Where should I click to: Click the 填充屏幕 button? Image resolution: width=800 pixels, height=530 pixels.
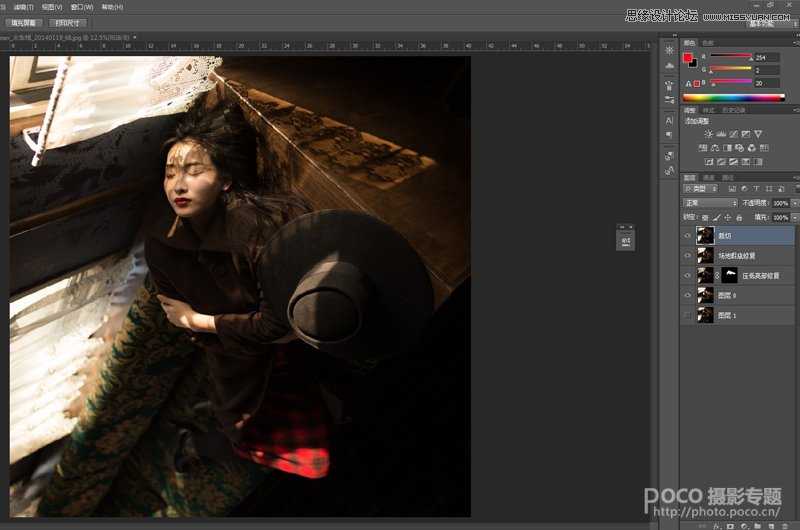click(22, 22)
